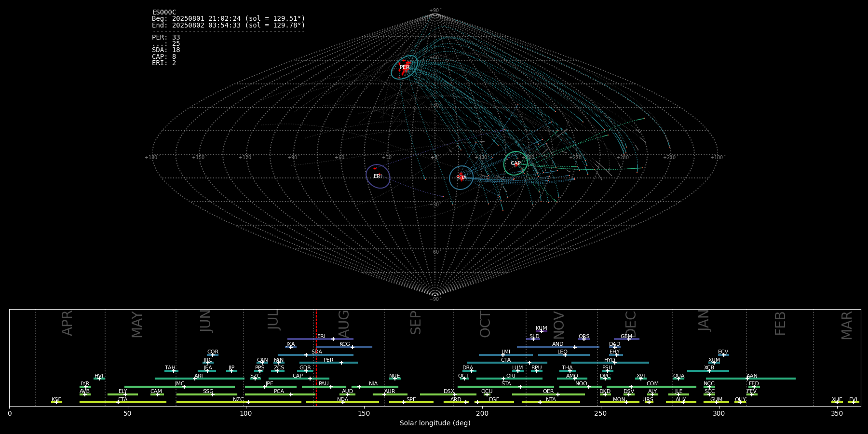Click the HYD shower bar label
The image size is (868, 434).
610,360
